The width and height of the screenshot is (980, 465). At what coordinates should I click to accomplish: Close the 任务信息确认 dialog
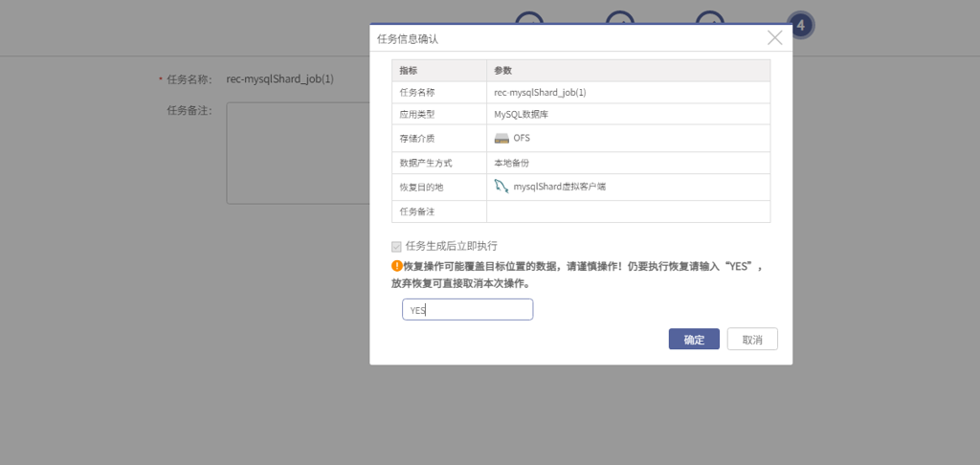[x=774, y=38]
